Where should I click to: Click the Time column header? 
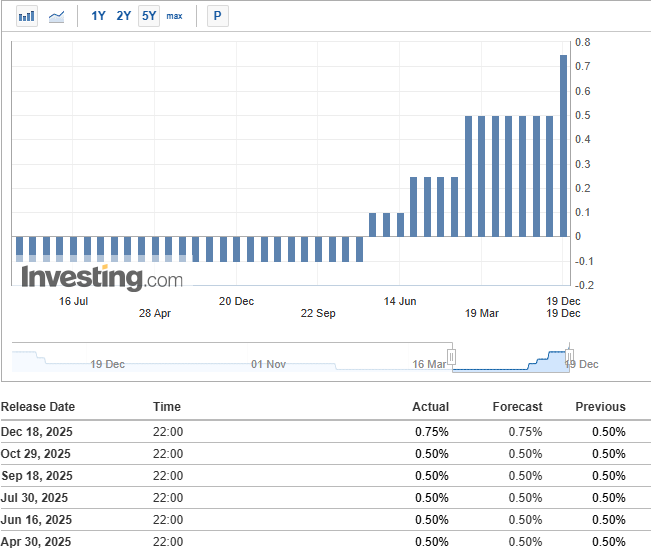click(166, 406)
